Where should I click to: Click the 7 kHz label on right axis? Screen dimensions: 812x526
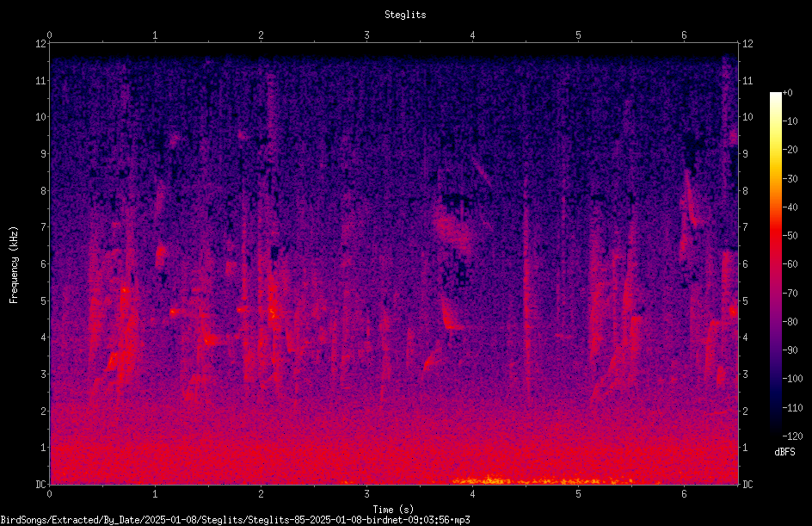(745, 227)
